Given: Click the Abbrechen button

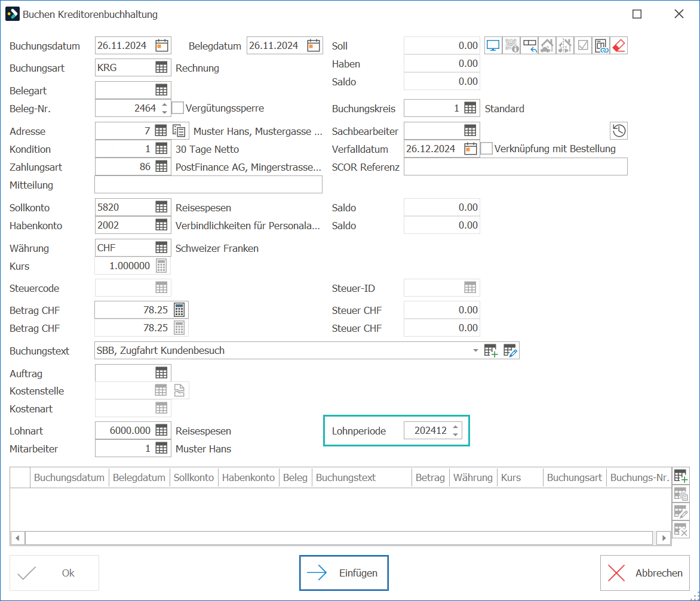Looking at the screenshot, I should (644, 573).
